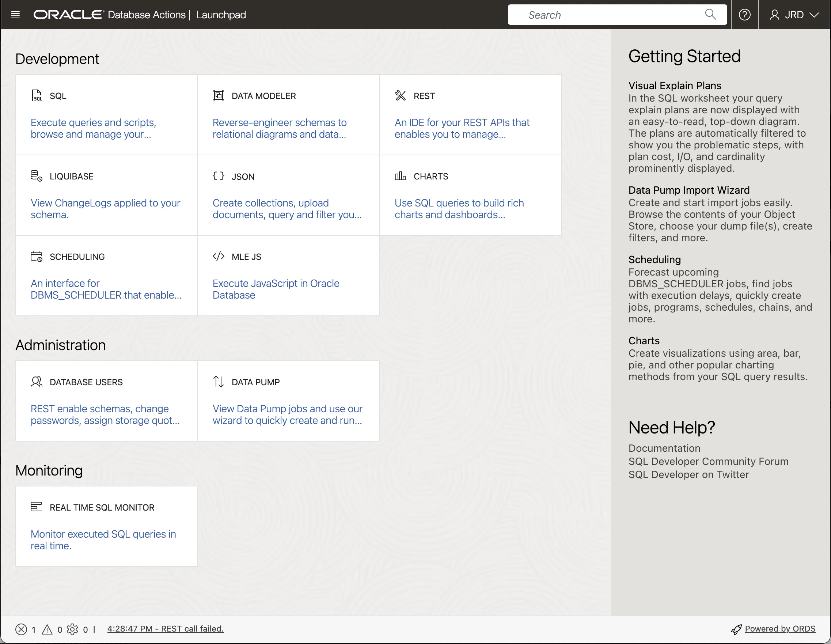Click the errors count icon in status bar

click(21, 629)
